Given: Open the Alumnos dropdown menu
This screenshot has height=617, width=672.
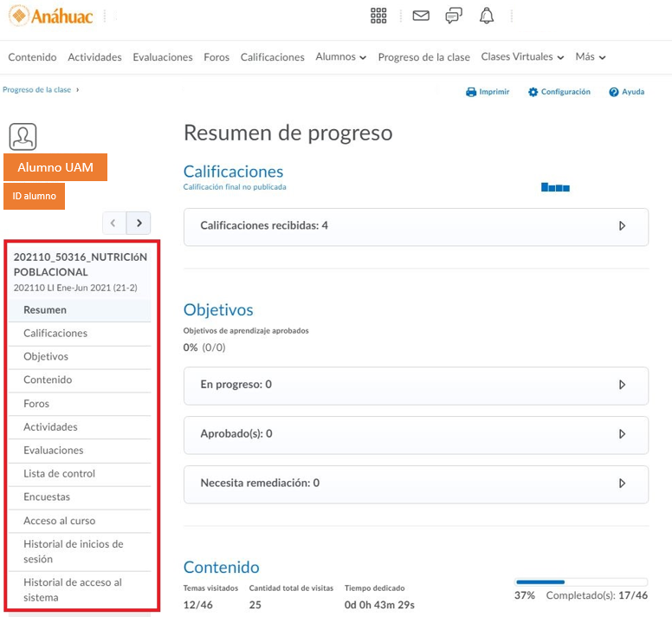Looking at the screenshot, I should [340, 57].
